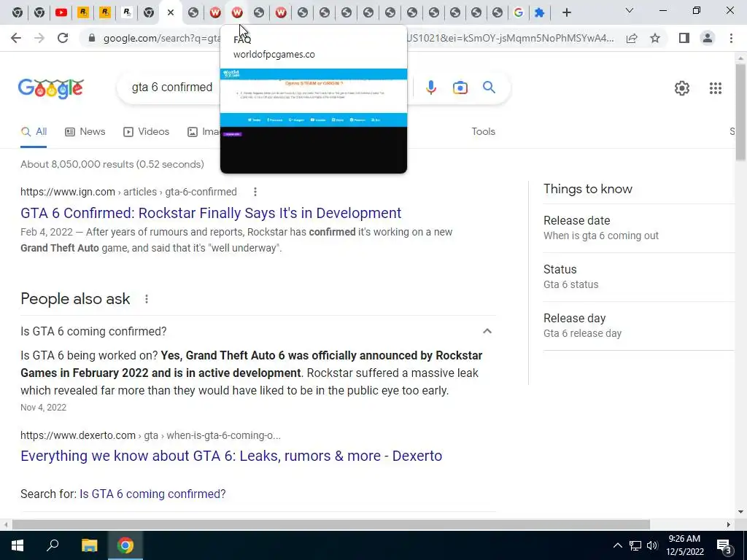View site information via lock icon
Viewport: 747px width, 560px height.
point(92,38)
